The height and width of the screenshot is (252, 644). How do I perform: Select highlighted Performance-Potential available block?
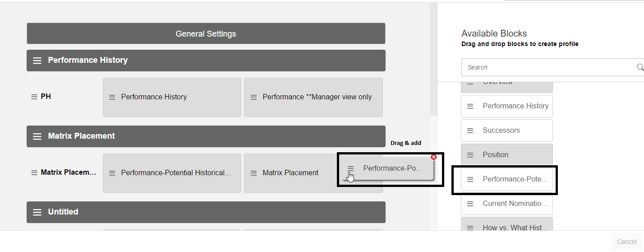tap(507, 179)
